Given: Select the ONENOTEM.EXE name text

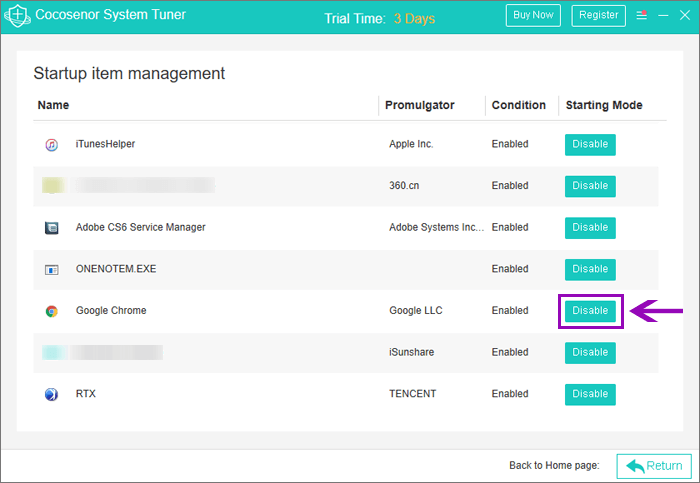Looking at the screenshot, I should (x=116, y=269).
